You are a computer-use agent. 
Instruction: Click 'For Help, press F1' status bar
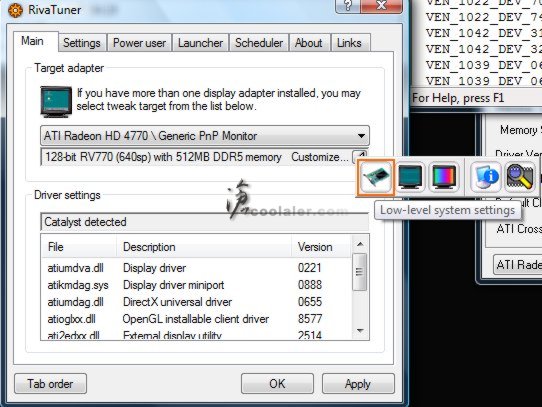[458, 98]
